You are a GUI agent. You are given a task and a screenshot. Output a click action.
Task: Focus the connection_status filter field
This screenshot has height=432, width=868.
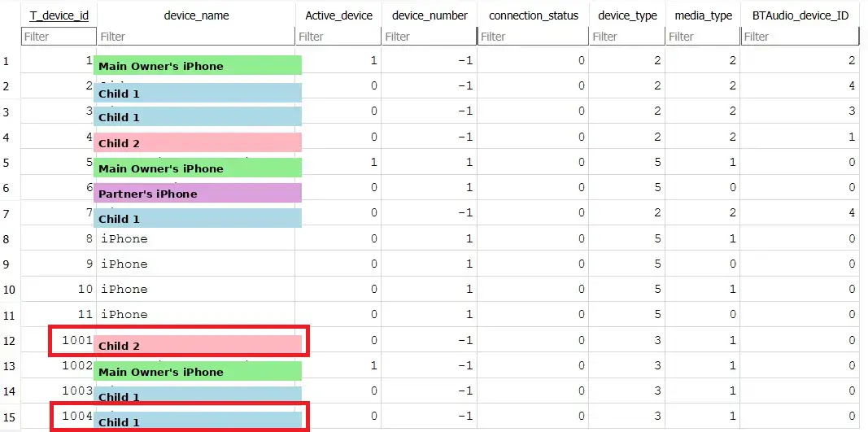click(533, 37)
